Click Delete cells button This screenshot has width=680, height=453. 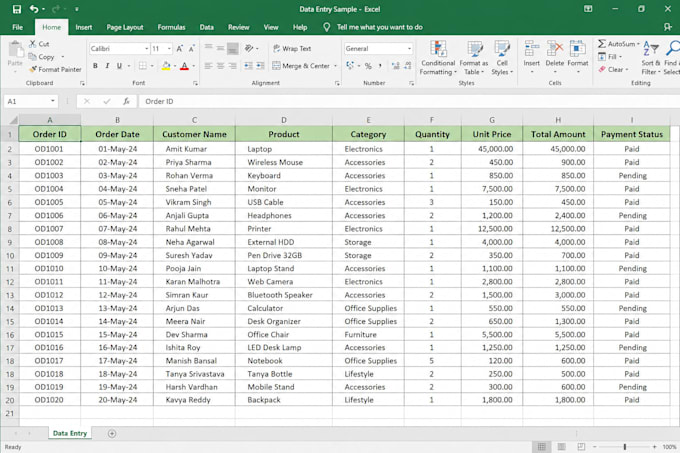555,57
